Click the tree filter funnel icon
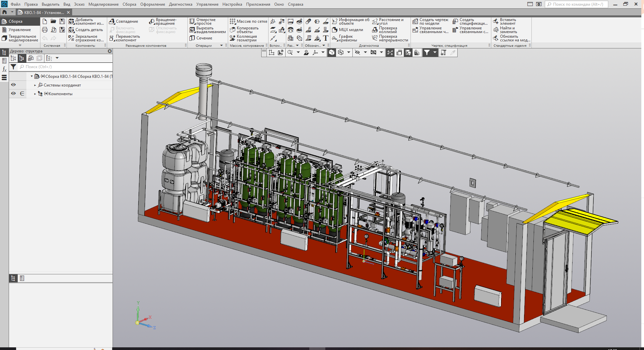Viewport: 644px width, 350px height. coord(13,67)
